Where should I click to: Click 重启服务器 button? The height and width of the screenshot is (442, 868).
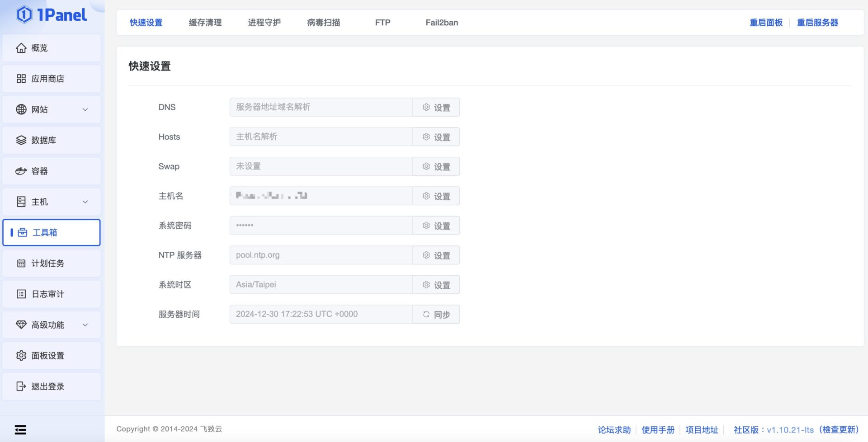click(817, 23)
